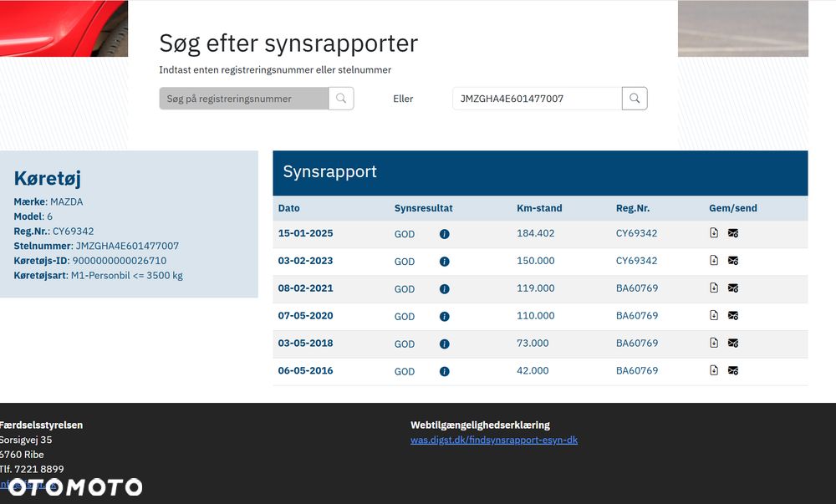
Task: Select the 150.000 km reading
Action: (x=535, y=261)
